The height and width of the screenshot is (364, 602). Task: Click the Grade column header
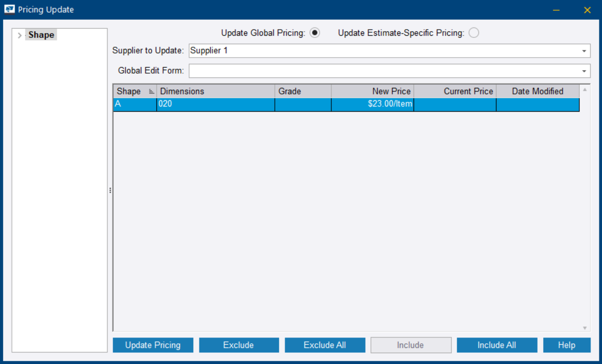pyautogui.click(x=302, y=91)
